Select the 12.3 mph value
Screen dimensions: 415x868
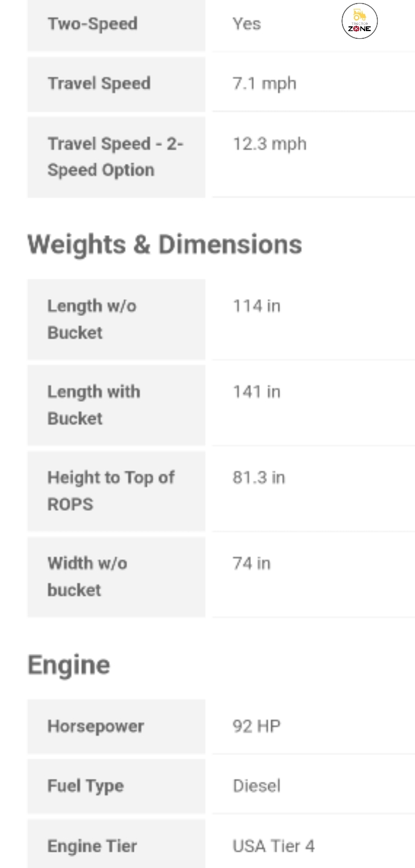269,144
